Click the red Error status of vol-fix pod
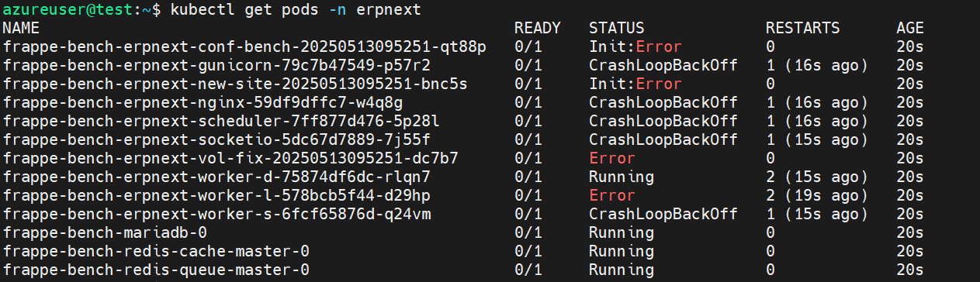Viewport: 980px width, 282px height. coord(611,158)
